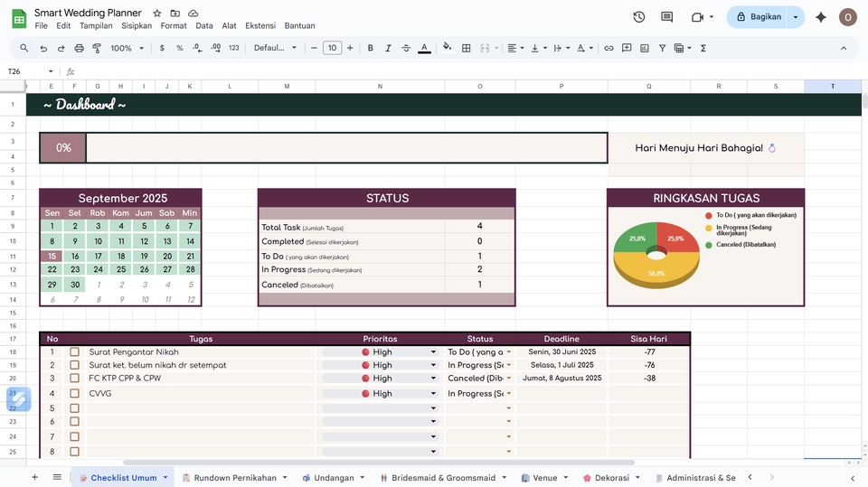Image resolution: width=868 pixels, height=487 pixels.
Task: Add a new sheet
Action: pyautogui.click(x=34, y=477)
